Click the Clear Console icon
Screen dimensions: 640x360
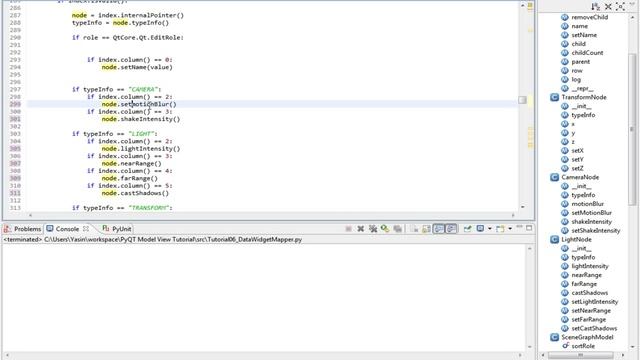click(x=414, y=229)
